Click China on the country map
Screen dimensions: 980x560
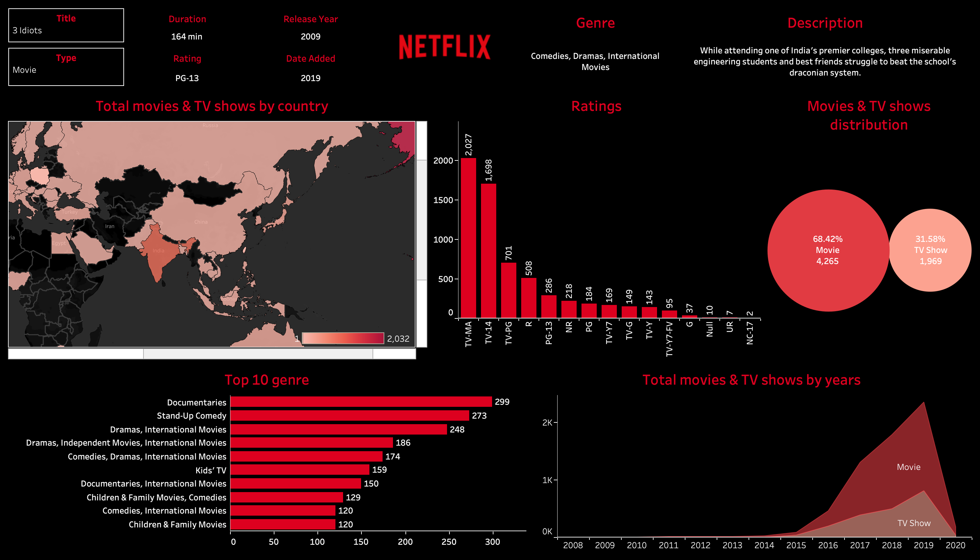(x=201, y=222)
